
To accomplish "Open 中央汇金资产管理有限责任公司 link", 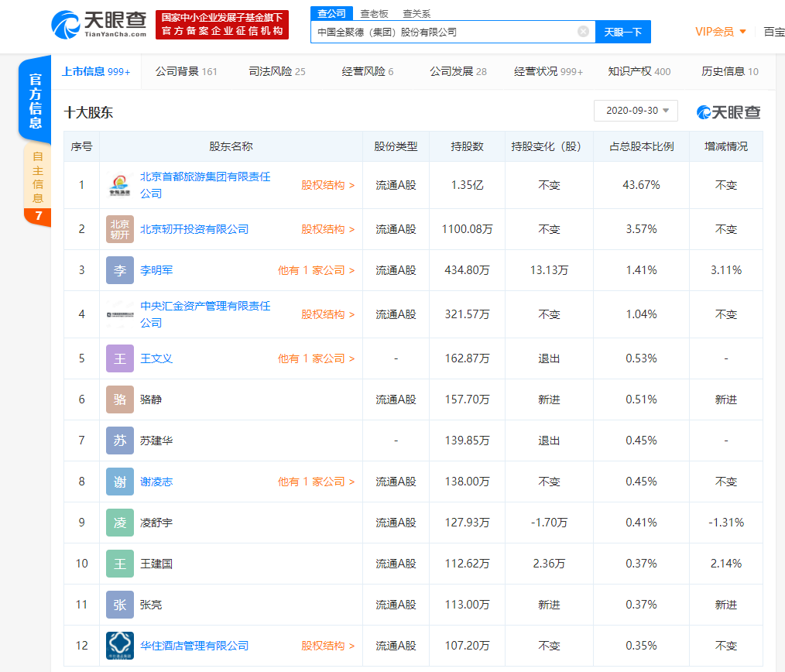I will tap(205, 314).
